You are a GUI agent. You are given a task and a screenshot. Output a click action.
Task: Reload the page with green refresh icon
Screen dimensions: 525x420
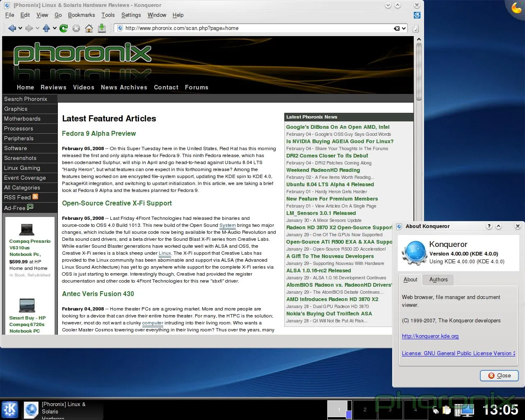point(64,28)
